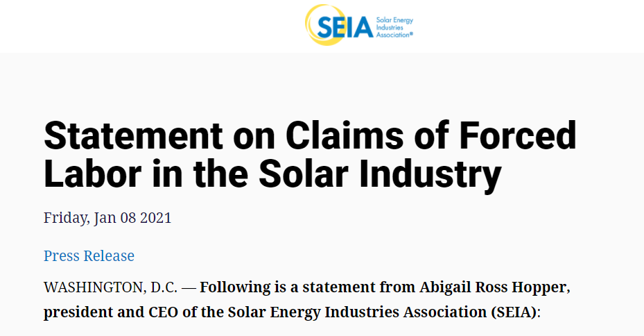Click 'Solar Industry' in the headline
The width and height of the screenshot is (644, 336).
point(378,174)
